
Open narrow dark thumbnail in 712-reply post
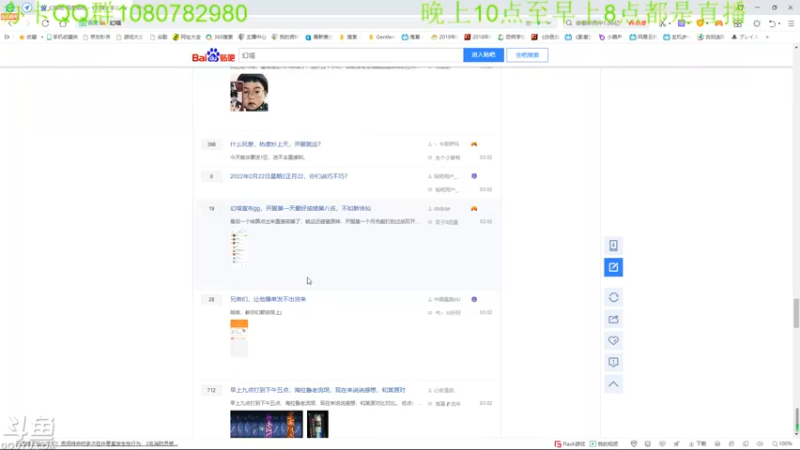coord(317,424)
